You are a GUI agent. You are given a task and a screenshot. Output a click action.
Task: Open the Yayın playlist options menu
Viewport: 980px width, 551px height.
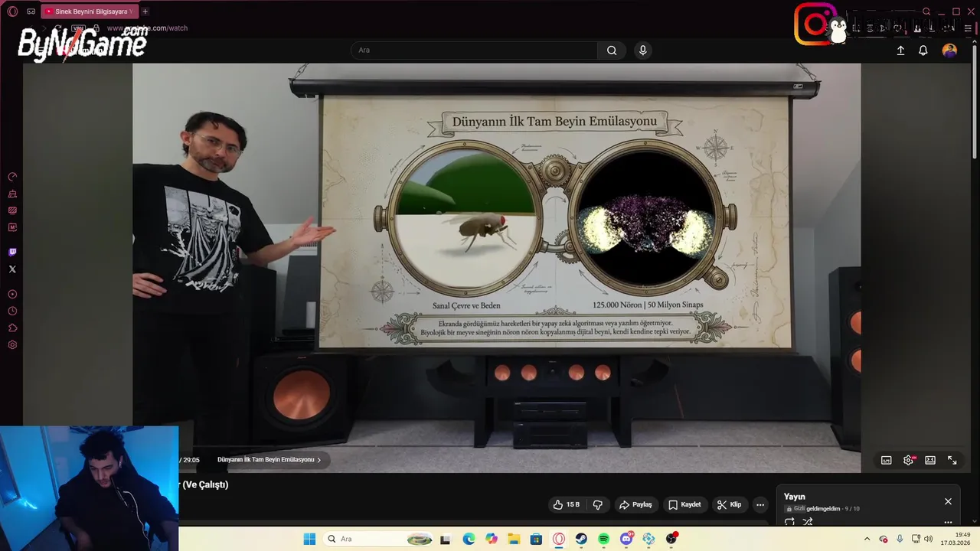(x=948, y=522)
